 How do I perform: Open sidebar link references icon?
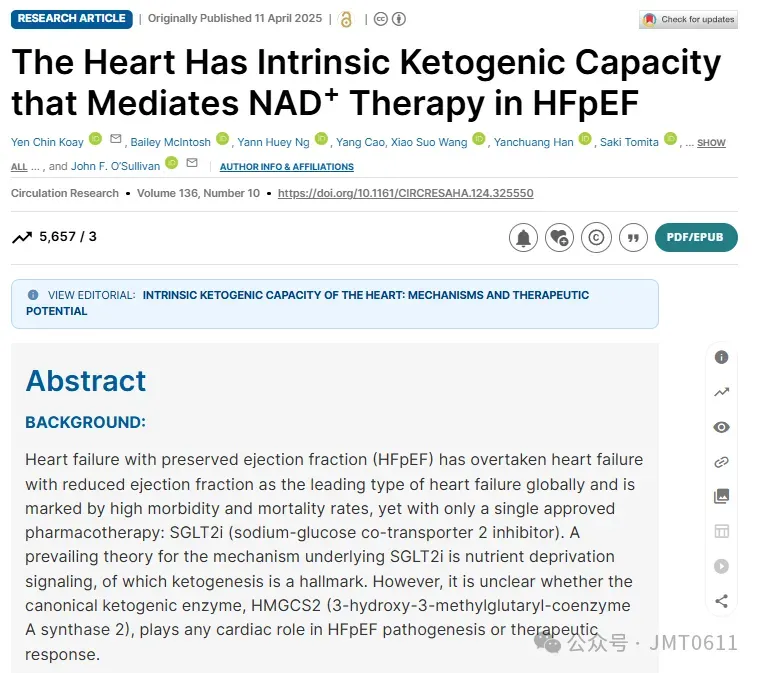721,462
